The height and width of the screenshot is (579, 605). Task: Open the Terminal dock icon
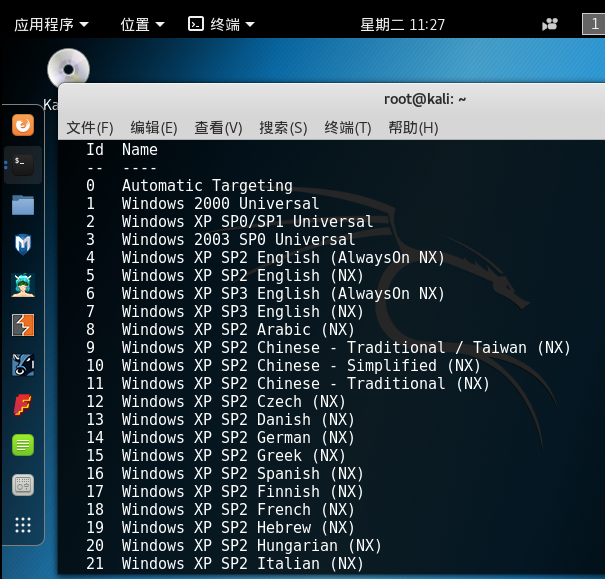pos(23,165)
